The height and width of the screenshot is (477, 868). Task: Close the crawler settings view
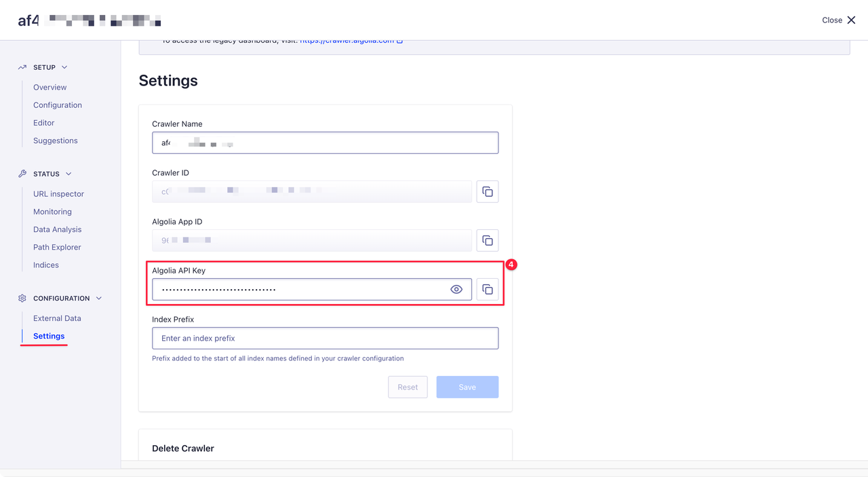[x=839, y=20]
